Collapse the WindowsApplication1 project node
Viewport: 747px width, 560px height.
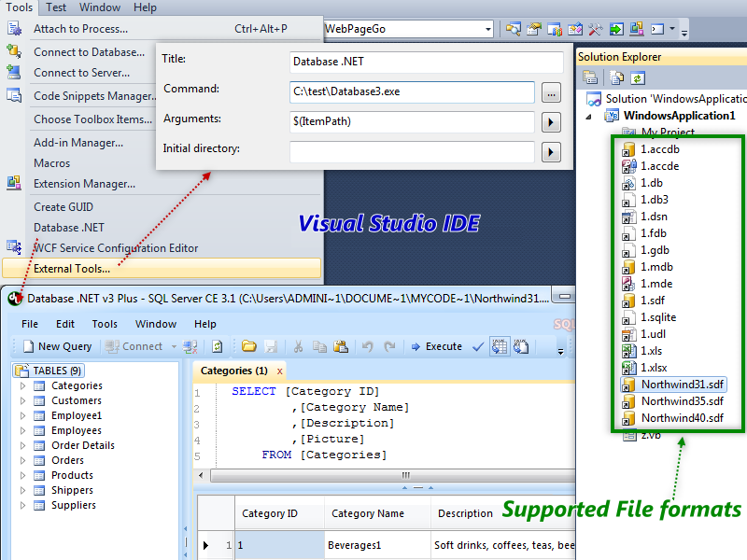click(x=589, y=116)
